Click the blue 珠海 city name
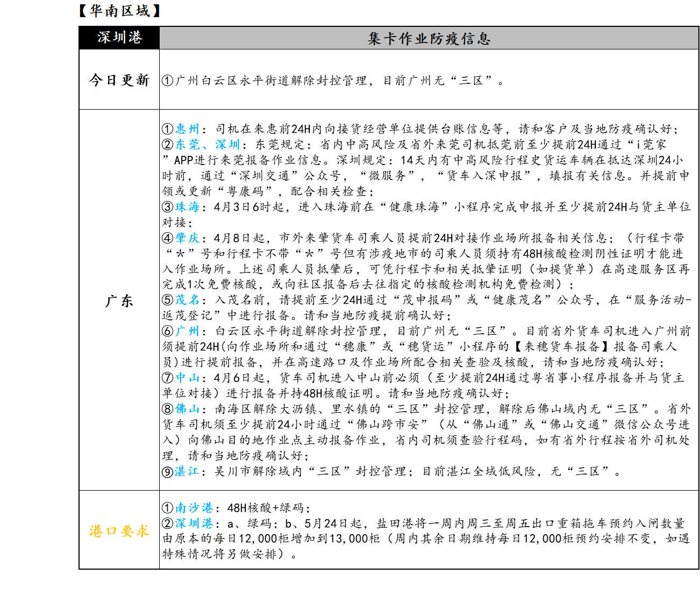The width and height of the screenshot is (700, 589). pos(188,207)
